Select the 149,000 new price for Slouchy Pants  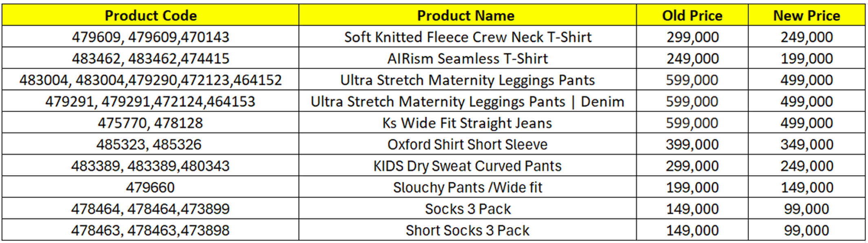point(806,188)
